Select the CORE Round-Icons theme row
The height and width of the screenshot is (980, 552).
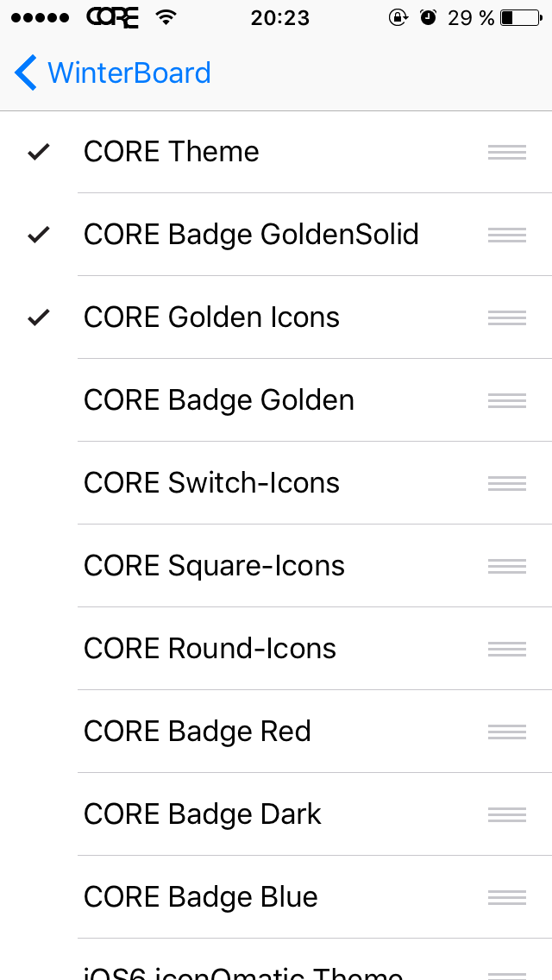click(210, 649)
